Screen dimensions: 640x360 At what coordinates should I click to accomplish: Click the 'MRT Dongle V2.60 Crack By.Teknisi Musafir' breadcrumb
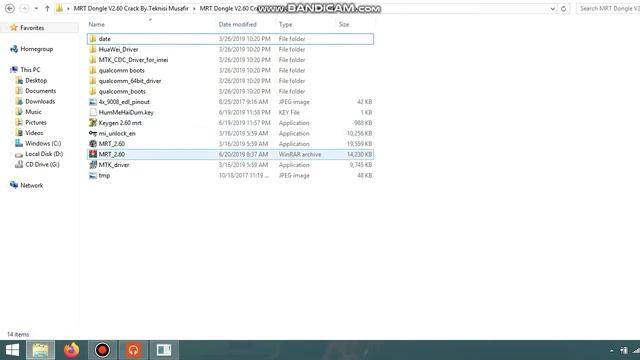point(131,9)
